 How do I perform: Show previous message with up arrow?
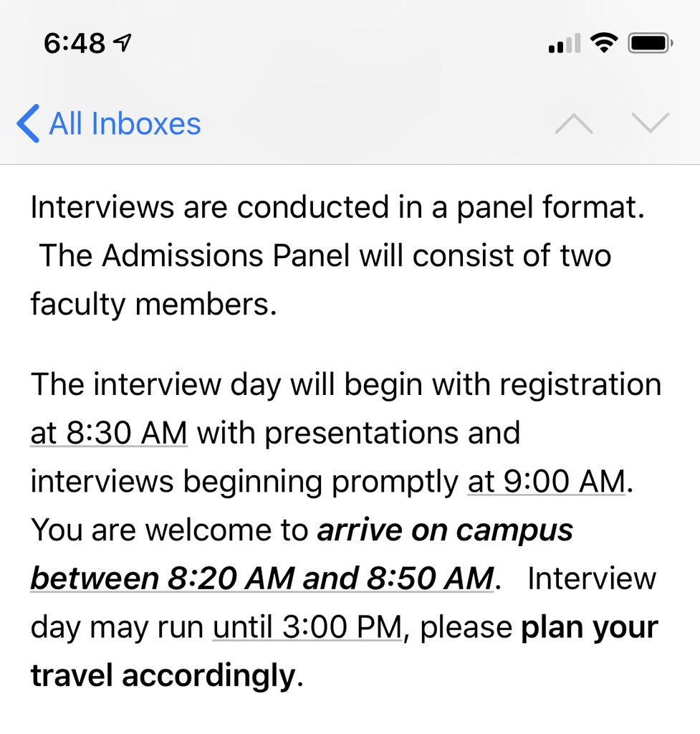point(574,123)
